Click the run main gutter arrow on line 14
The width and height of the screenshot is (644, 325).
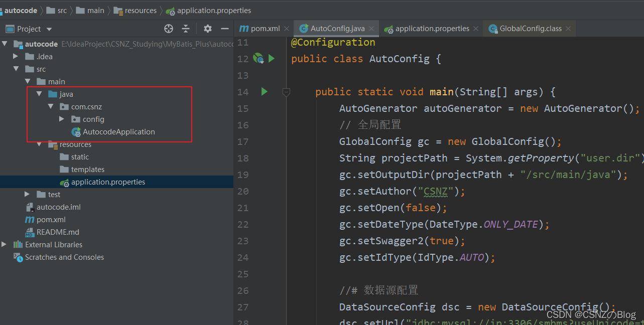265,92
